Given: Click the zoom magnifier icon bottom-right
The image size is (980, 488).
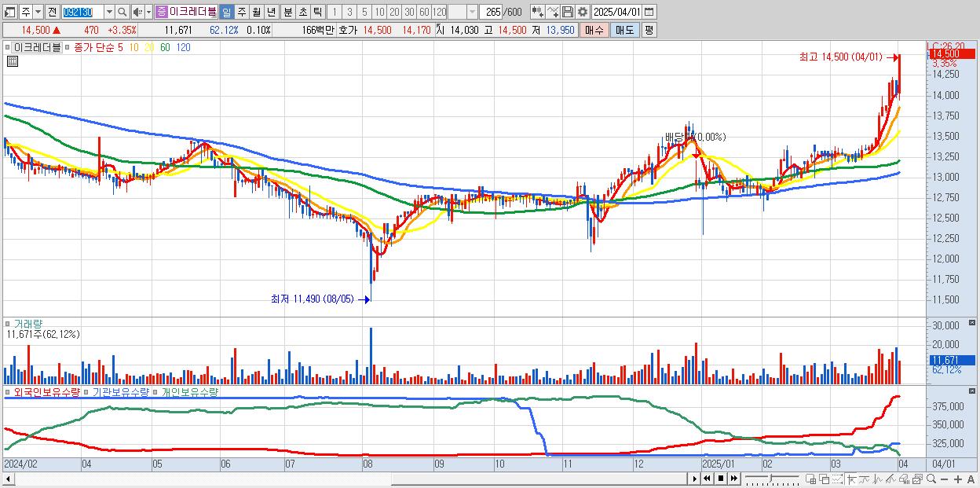Looking at the screenshot, I should point(931,479).
